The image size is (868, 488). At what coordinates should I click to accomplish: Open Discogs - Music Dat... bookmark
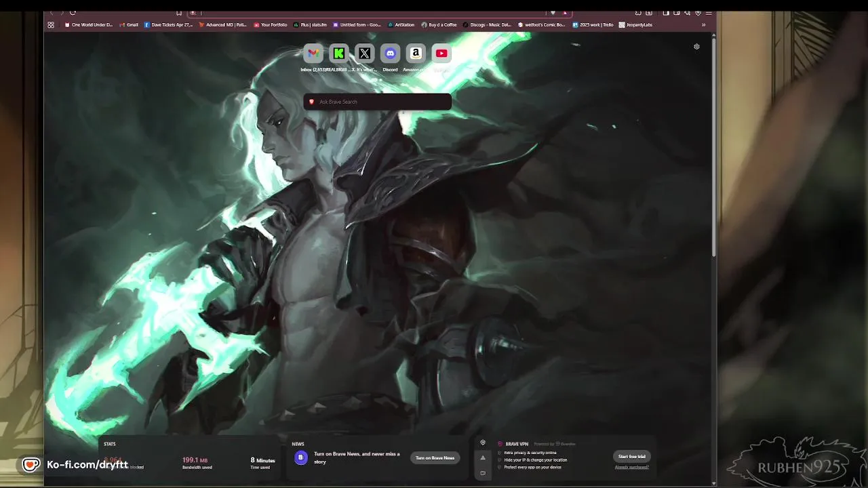[x=487, y=25]
